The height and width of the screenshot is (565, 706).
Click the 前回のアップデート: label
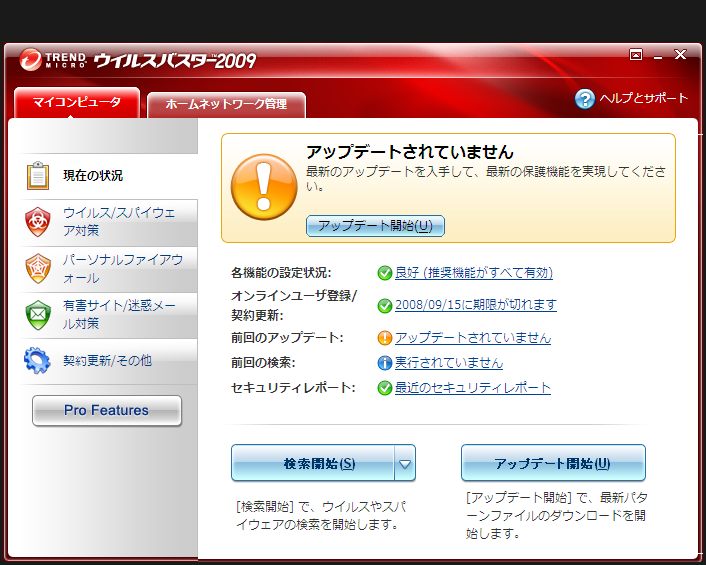(287, 338)
